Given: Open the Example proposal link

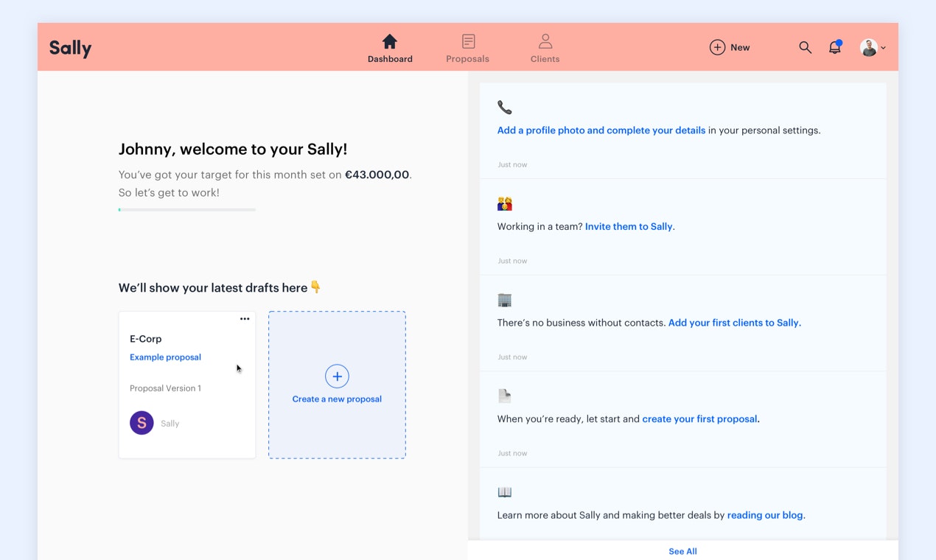Looking at the screenshot, I should 165,357.
